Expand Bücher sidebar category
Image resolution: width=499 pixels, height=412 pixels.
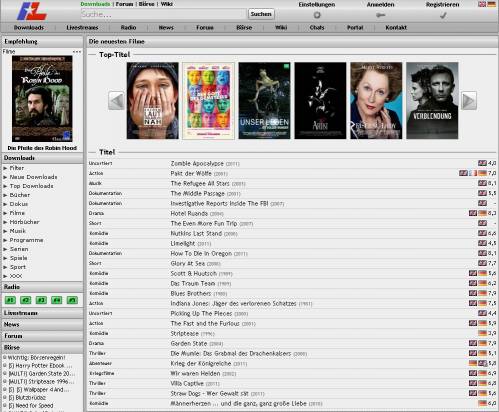point(20,195)
